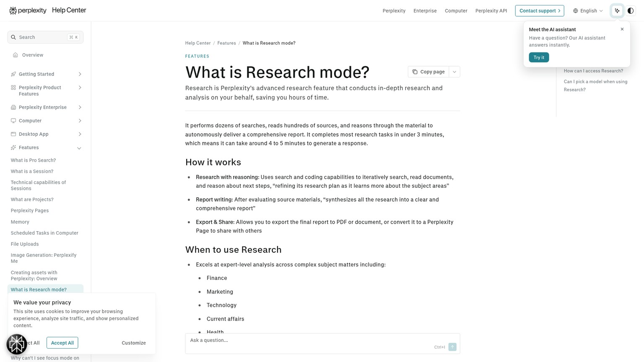Click the round Perplexity floating icon

coord(17,344)
